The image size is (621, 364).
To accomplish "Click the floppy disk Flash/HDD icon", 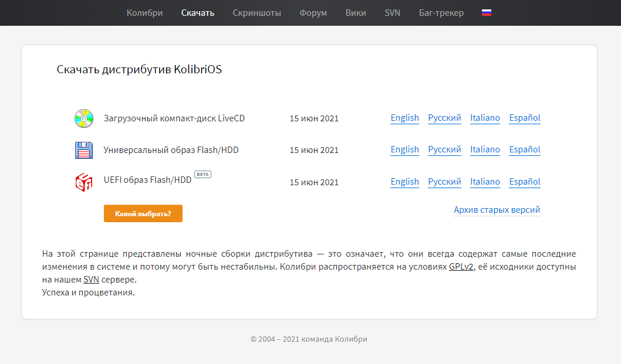I will coord(84,150).
